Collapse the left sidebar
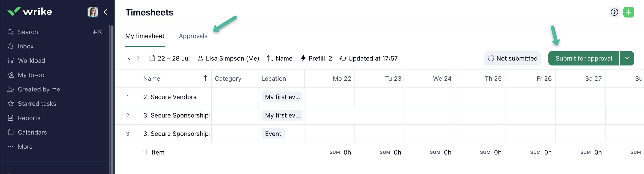Screen dimensions: 644x174 (105, 12)
